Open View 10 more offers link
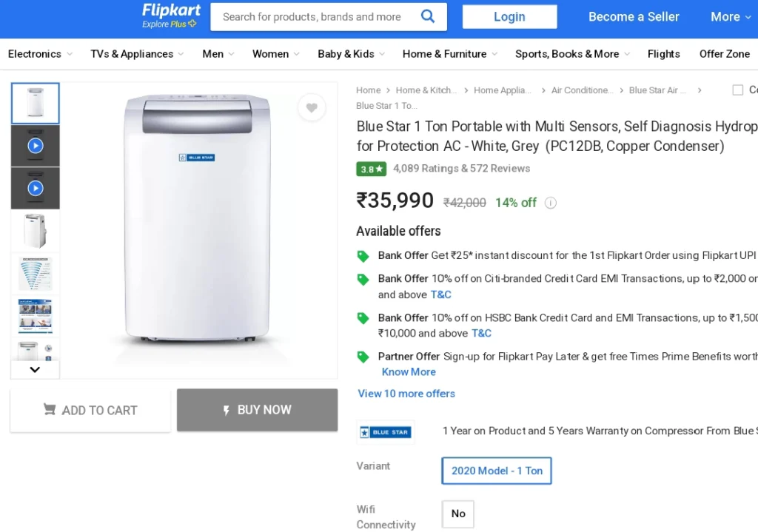Viewport: 758px width, 532px height. [406, 394]
